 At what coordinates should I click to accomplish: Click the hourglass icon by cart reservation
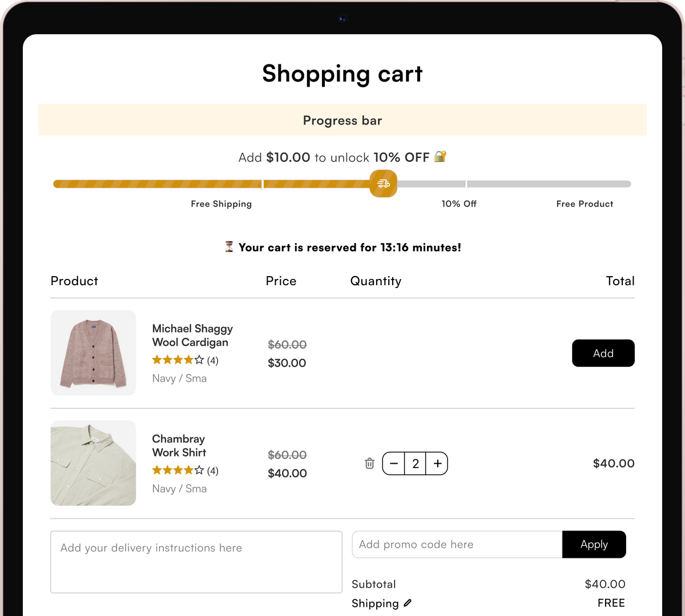coord(229,247)
